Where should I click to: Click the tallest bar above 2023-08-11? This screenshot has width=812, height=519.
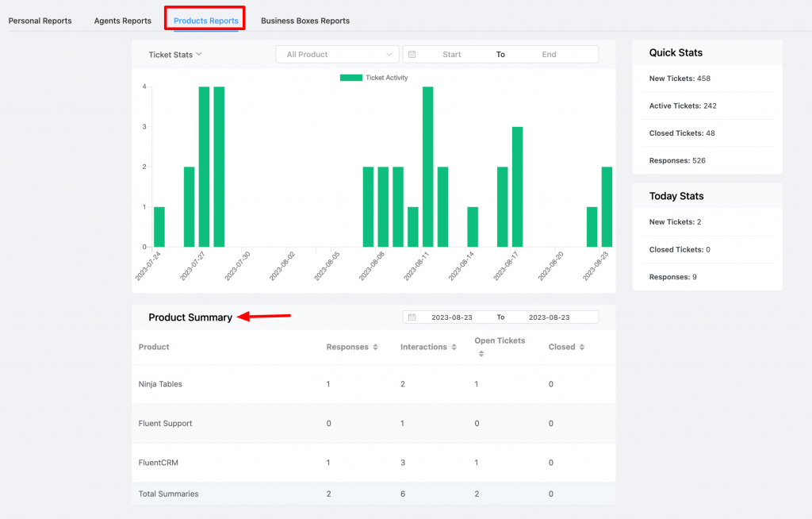[428, 159]
